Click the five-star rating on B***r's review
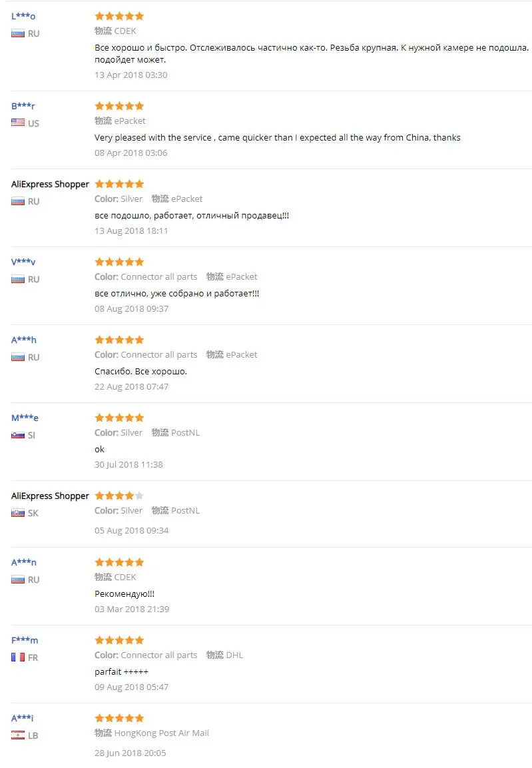The width and height of the screenshot is (532, 768). click(x=119, y=106)
